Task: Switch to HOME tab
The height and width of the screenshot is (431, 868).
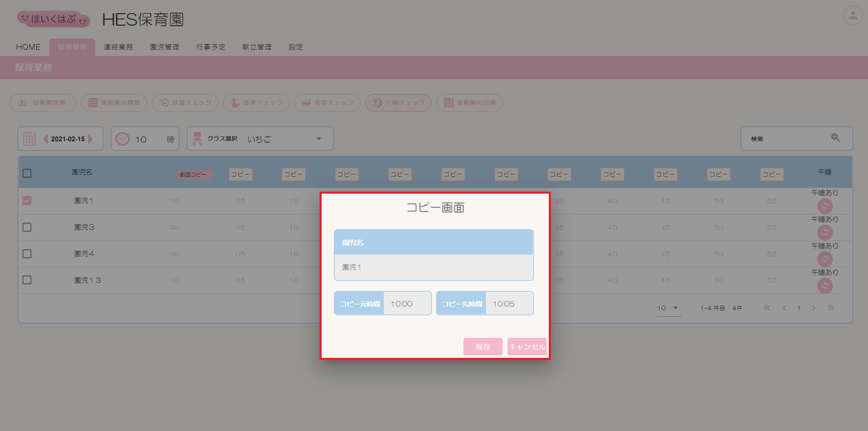Action: [x=28, y=47]
